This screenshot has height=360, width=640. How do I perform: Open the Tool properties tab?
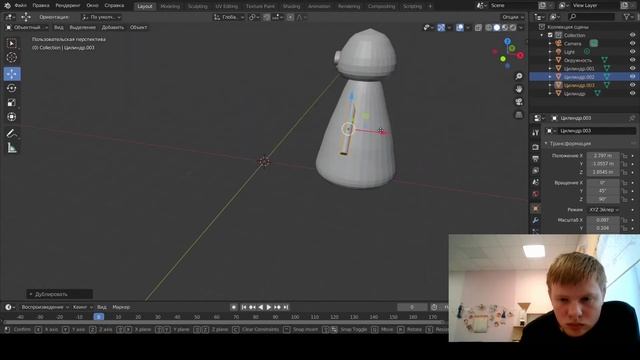[536, 133]
